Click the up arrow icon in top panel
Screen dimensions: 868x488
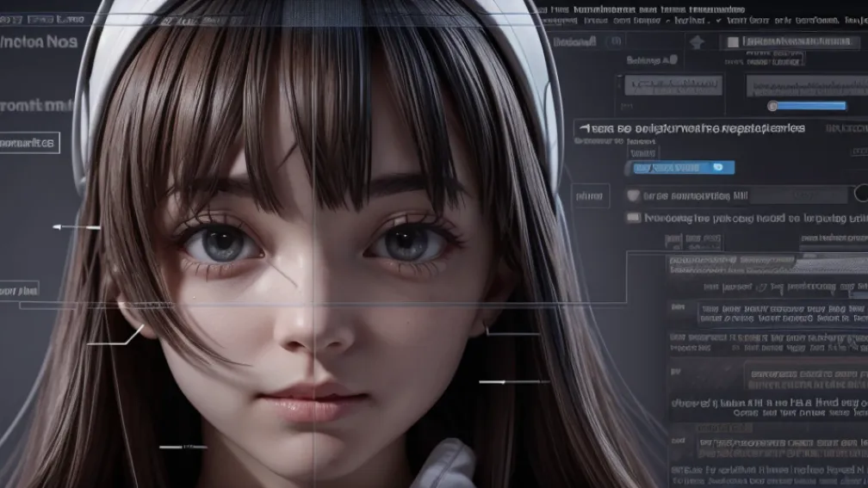click(x=697, y=42)
